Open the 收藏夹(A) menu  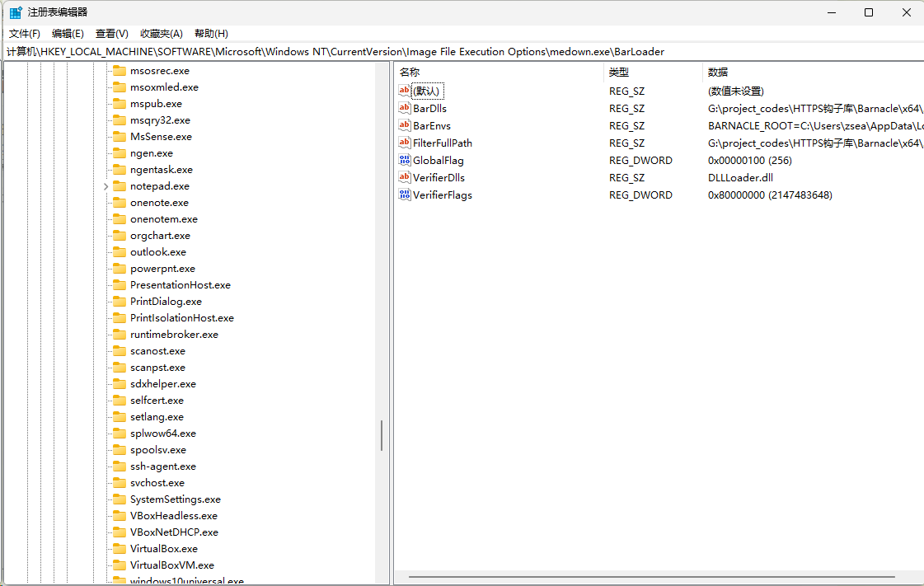162,34
